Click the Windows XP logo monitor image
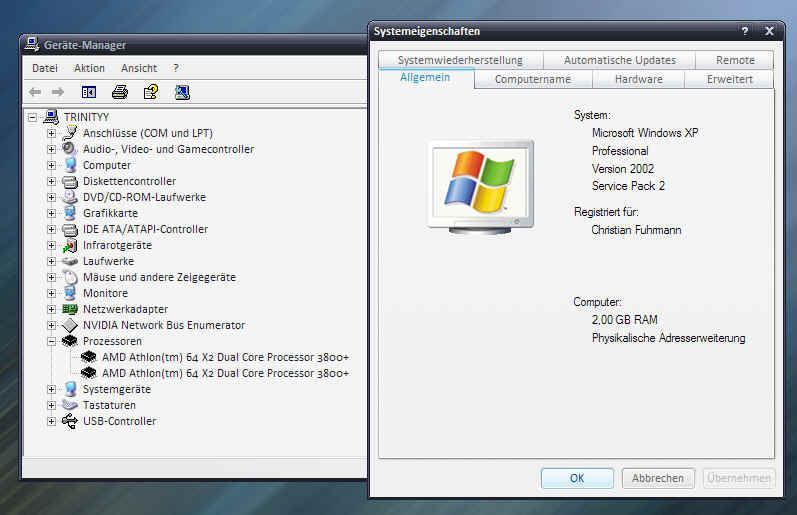 481,187
